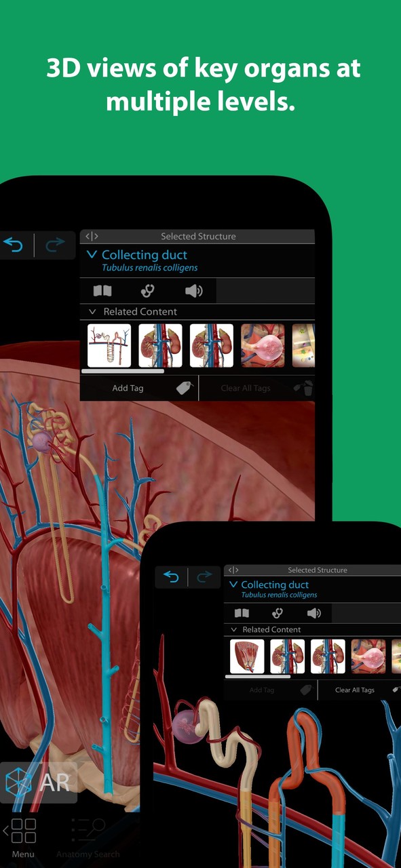
Task: Click Selected Structure header in lower panel
Action: [x=318, y=570]
